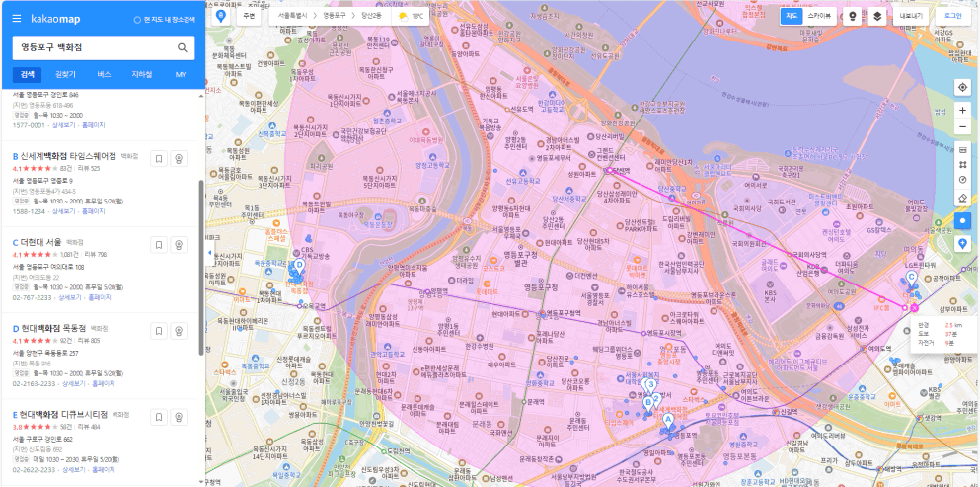This screenshot has width=980, height=487.
Task: Click phone number 02-767-2233
Action: click(x=33, y=297)
